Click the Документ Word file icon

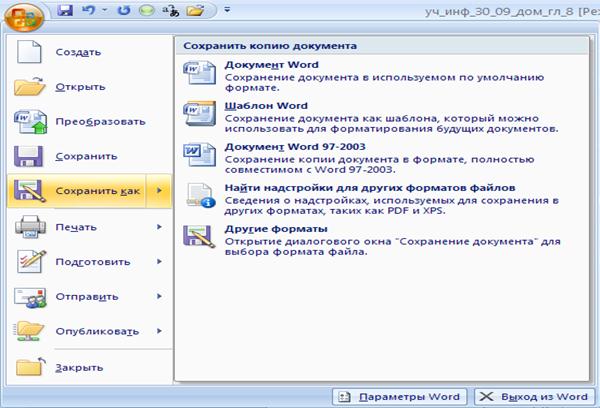point(199,72)
